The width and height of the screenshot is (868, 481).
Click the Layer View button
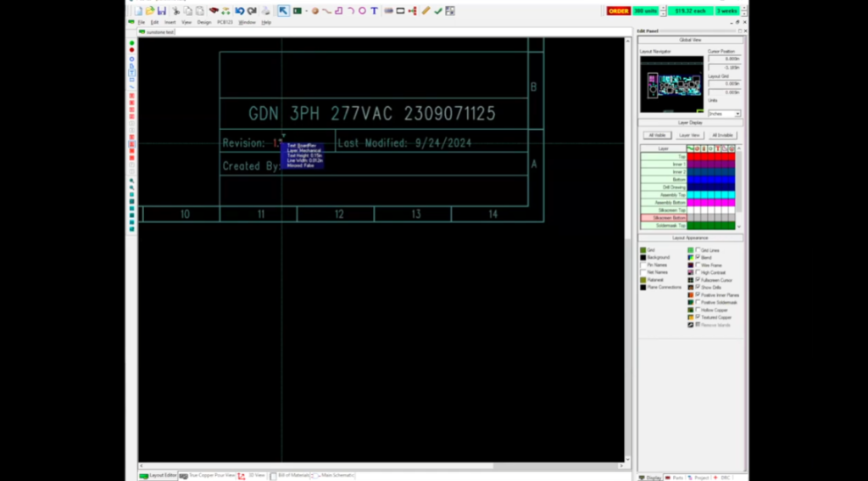pos(689,135)
